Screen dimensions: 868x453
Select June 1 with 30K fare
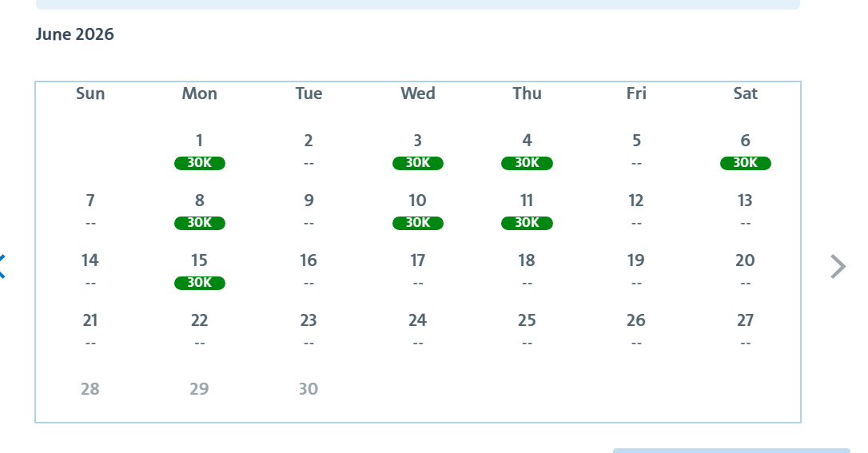[x=199, y=150]
